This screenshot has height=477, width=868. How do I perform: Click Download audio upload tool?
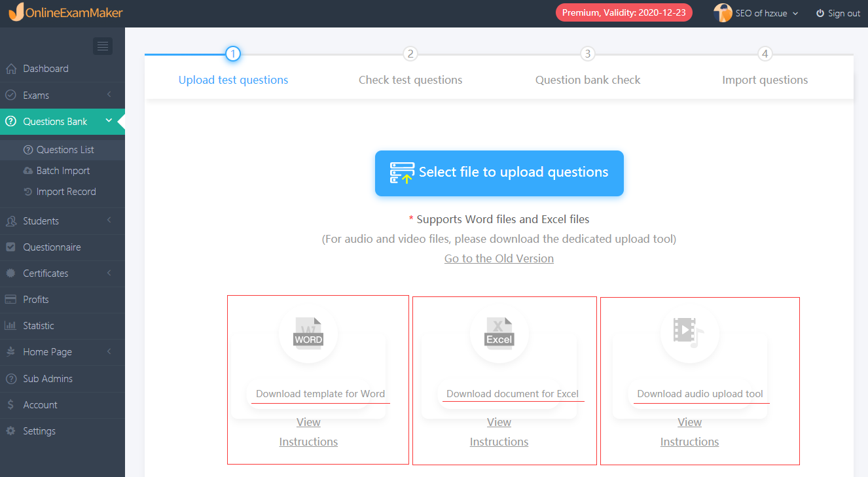coord(700,394)
